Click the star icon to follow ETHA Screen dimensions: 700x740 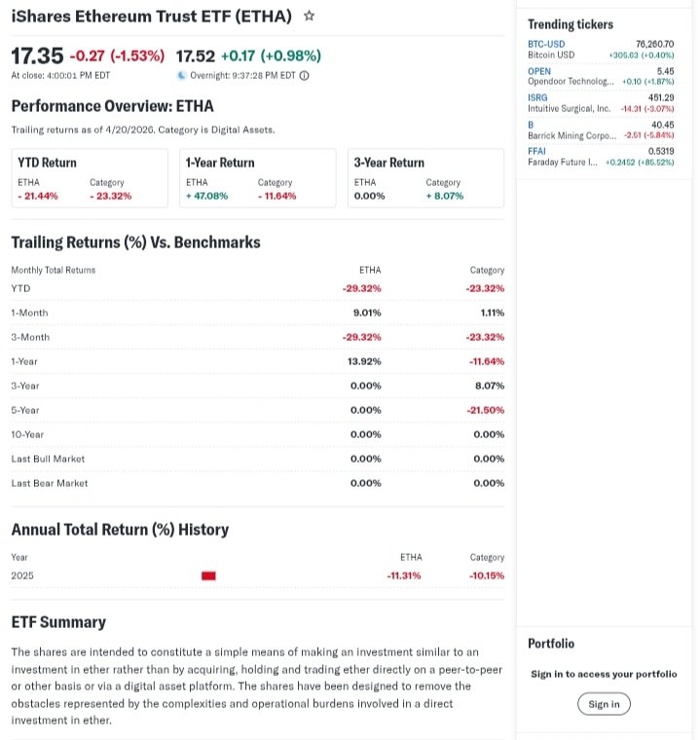pyautogui.click(x=309, y=17)
